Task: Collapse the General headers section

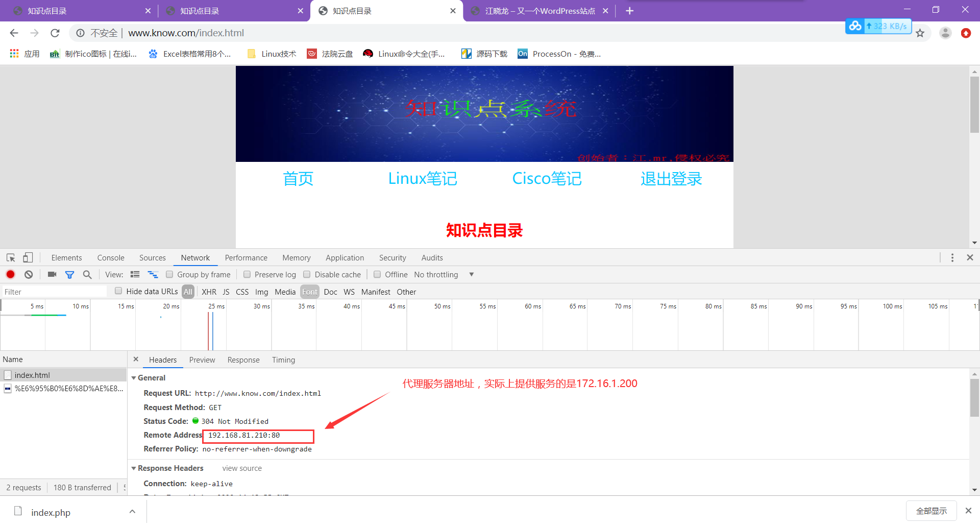Action: (134, 377)
